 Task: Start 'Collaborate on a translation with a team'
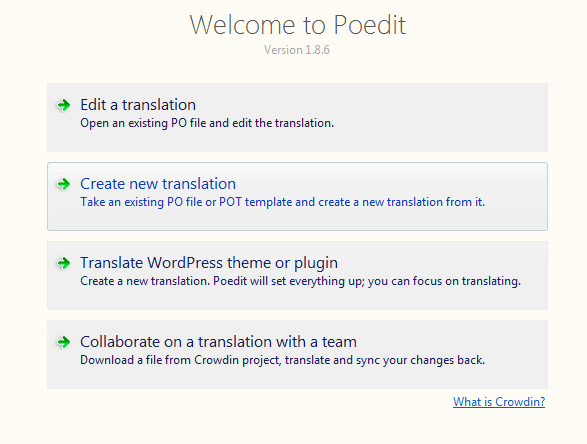218,342
